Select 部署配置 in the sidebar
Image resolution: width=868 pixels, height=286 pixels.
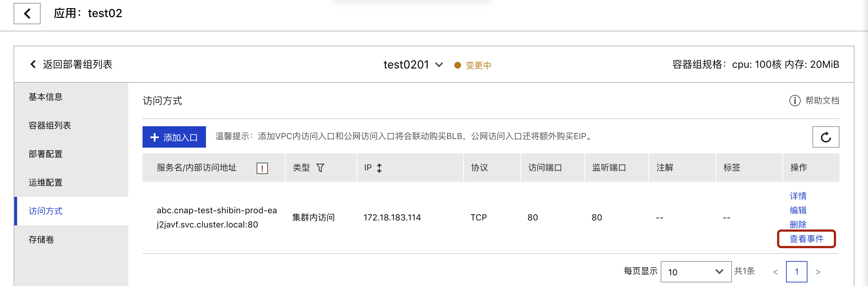46,154
